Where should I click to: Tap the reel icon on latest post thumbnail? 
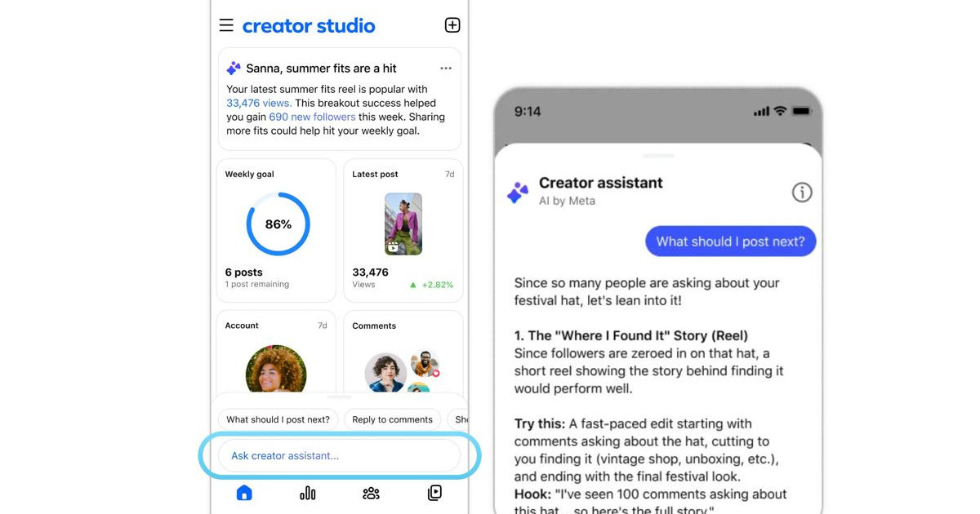[x=394, y=246]
